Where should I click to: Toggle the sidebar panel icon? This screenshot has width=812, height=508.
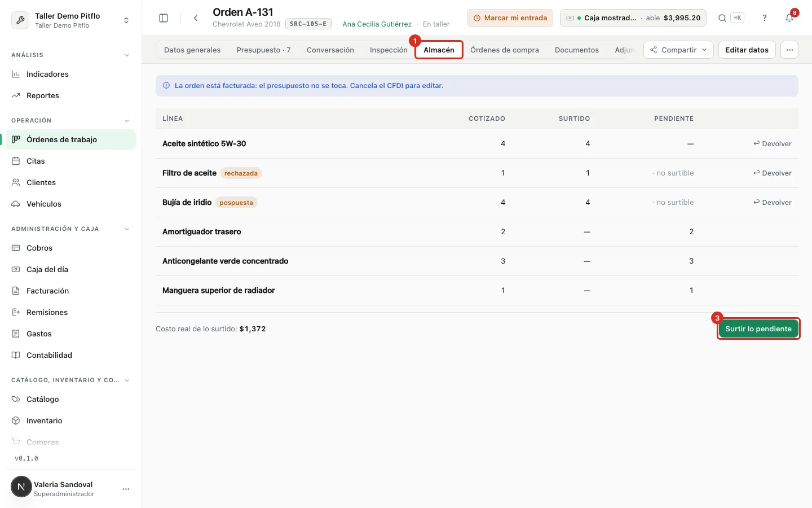click(164, 18)
